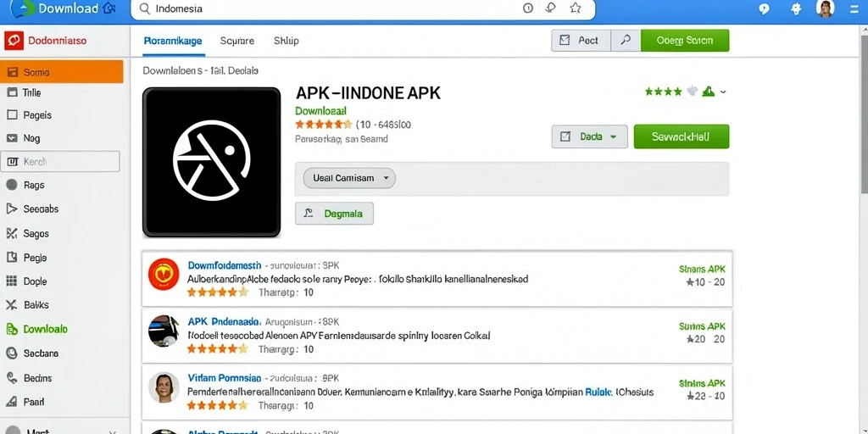Click the user profile avatar at top right
The image size is (868, 434).
(x=825, y=8)
